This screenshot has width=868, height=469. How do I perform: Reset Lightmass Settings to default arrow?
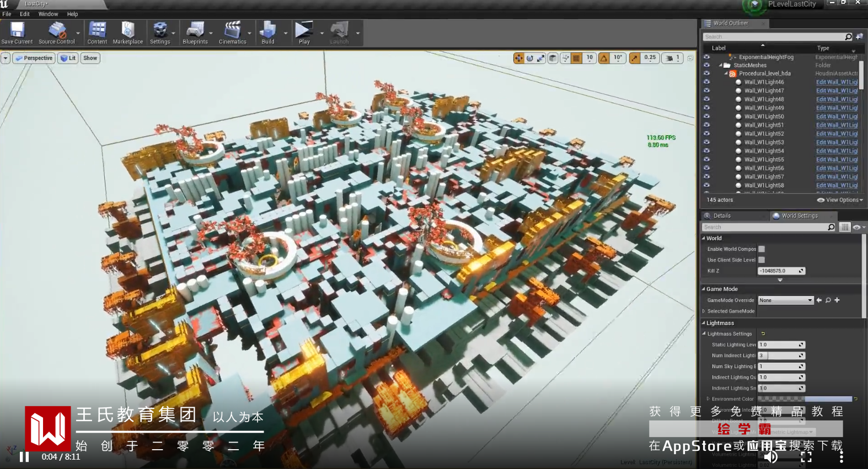pyautogui.click(x=763, y=334)
